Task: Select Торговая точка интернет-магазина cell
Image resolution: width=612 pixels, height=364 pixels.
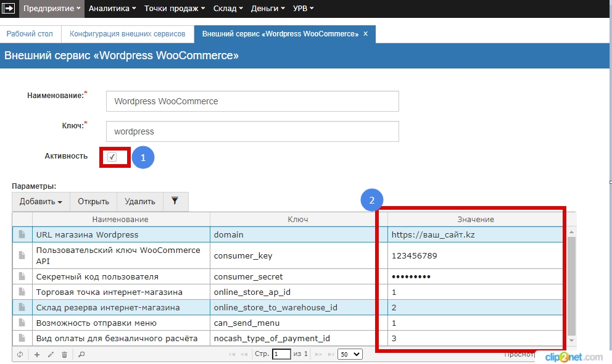Action: coord(121,292)
